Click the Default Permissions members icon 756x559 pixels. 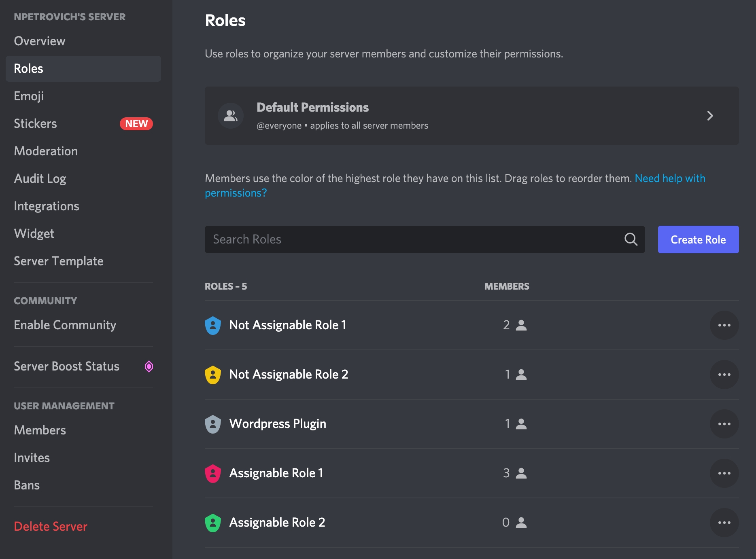(x=231, y=116)
